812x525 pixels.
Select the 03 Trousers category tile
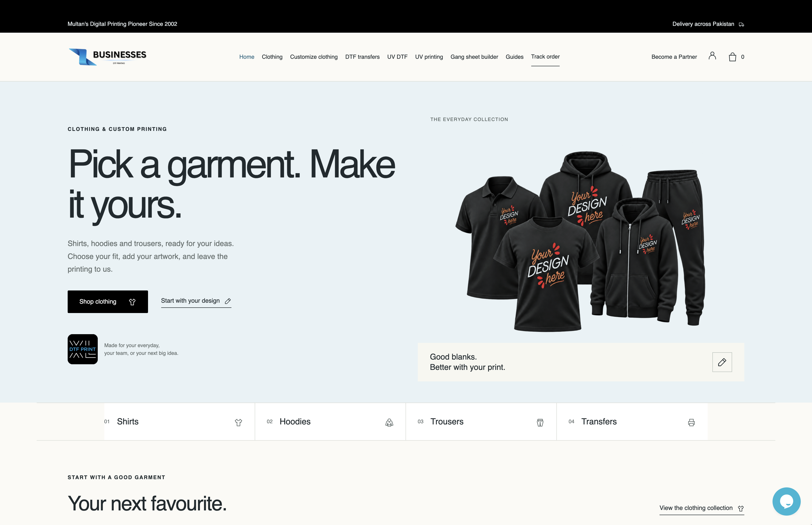point(481,422)
